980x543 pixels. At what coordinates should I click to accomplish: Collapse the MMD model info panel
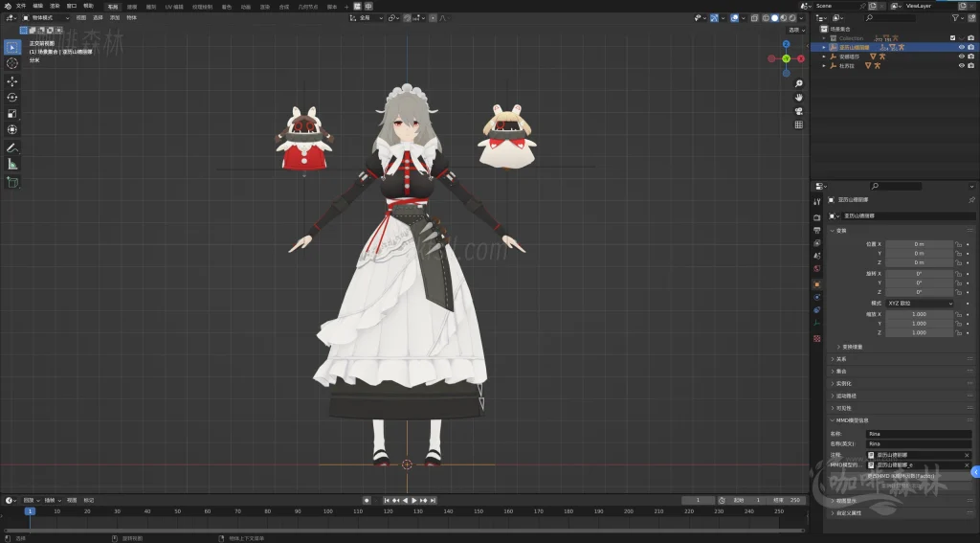click(849, 420)
